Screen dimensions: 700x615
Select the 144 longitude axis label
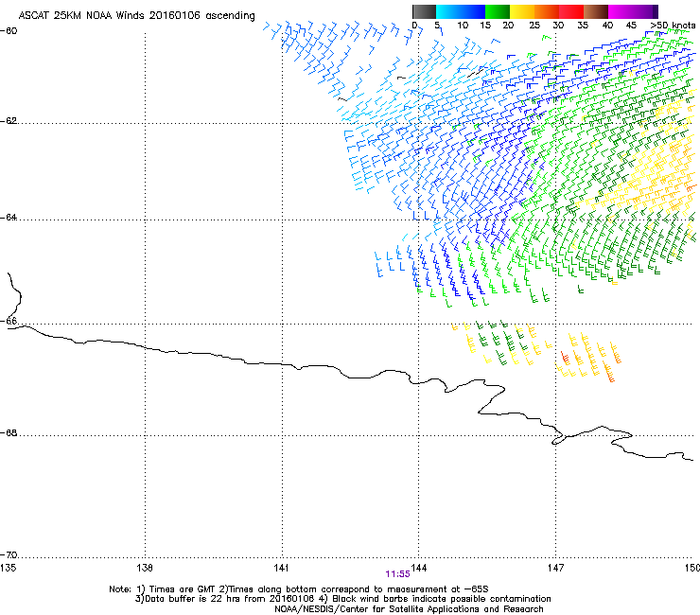click(x=419, y=568)
